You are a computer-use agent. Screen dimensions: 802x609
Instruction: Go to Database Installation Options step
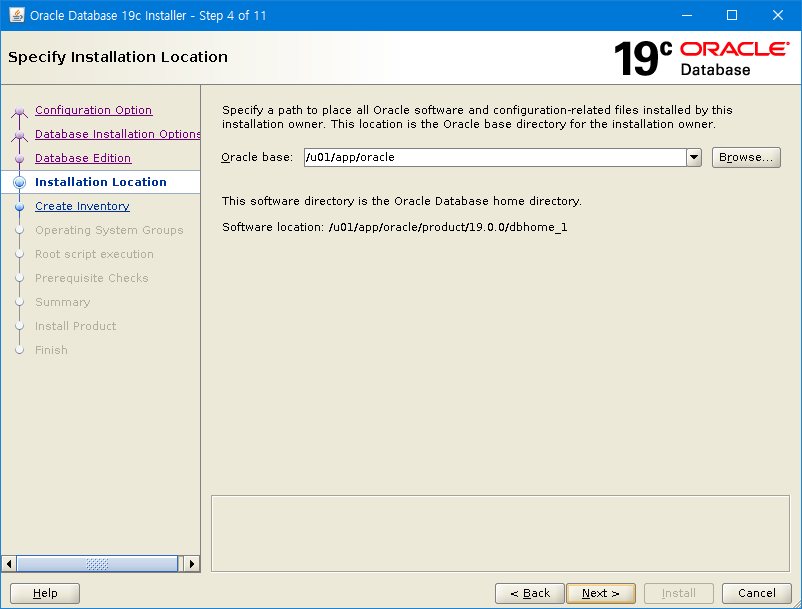click(x=117, y=134)
